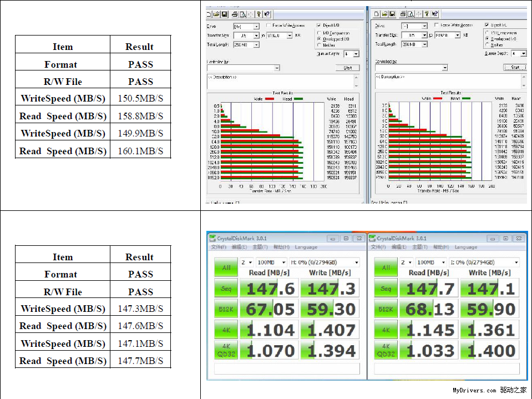Click the CrystalDiskMark app icon in left title bar
The height and width of the screenshot is (399, 532).
212,239
